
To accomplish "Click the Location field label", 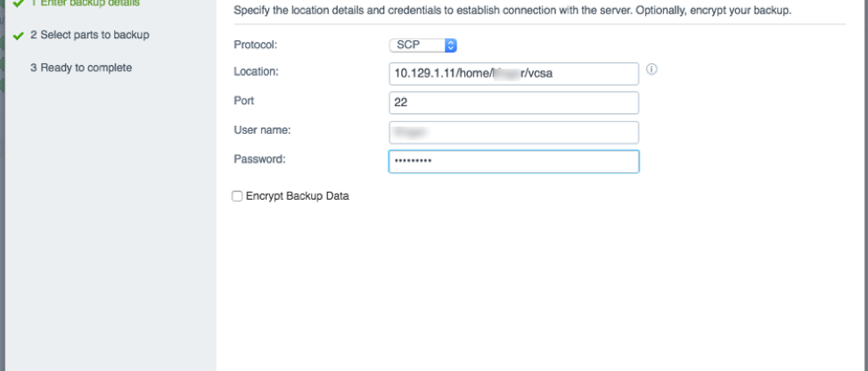I will tap(257, 71).
